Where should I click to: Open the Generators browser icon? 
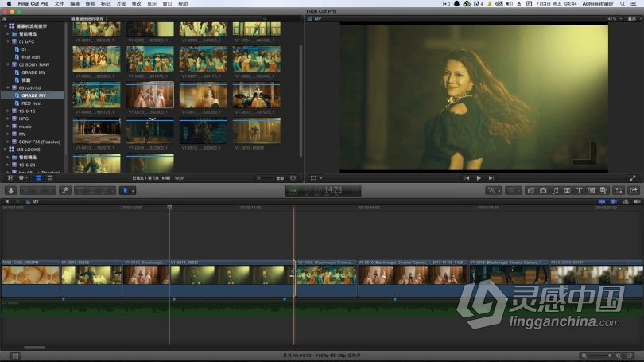592,191
